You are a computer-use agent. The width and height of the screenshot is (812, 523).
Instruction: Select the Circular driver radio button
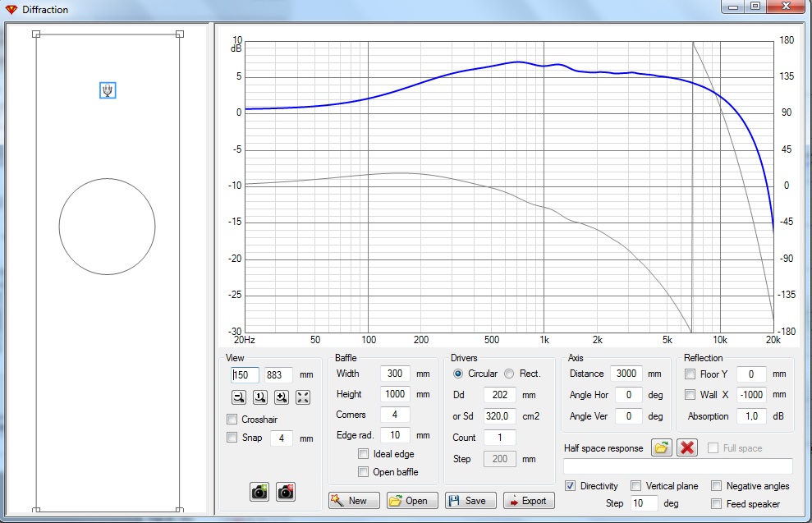click(x=458, y=374)
